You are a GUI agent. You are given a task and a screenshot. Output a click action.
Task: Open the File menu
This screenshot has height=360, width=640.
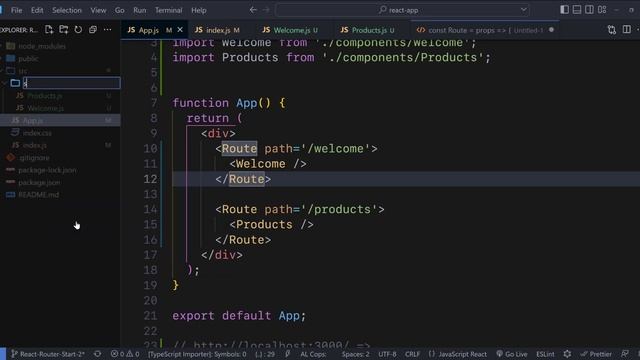[x=17, y=10]
